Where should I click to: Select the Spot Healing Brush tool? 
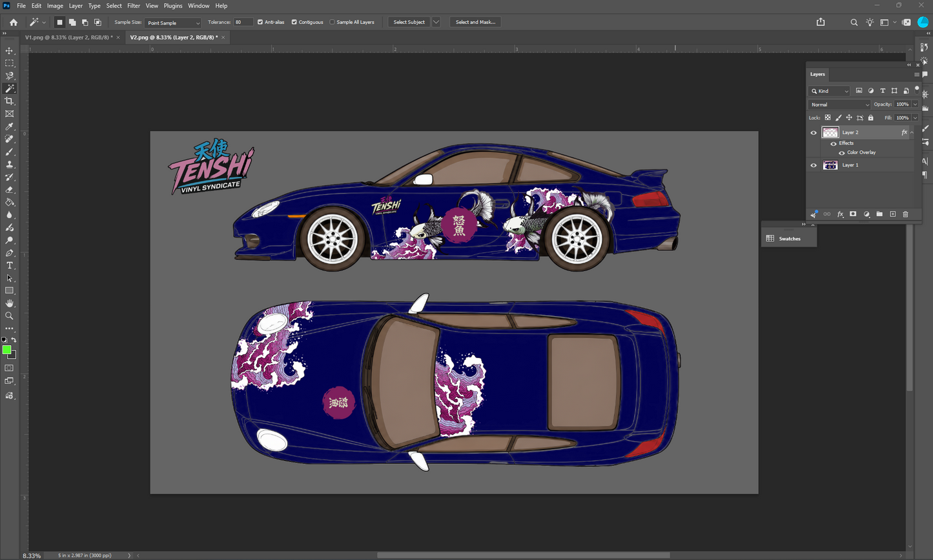coord(9,139)
